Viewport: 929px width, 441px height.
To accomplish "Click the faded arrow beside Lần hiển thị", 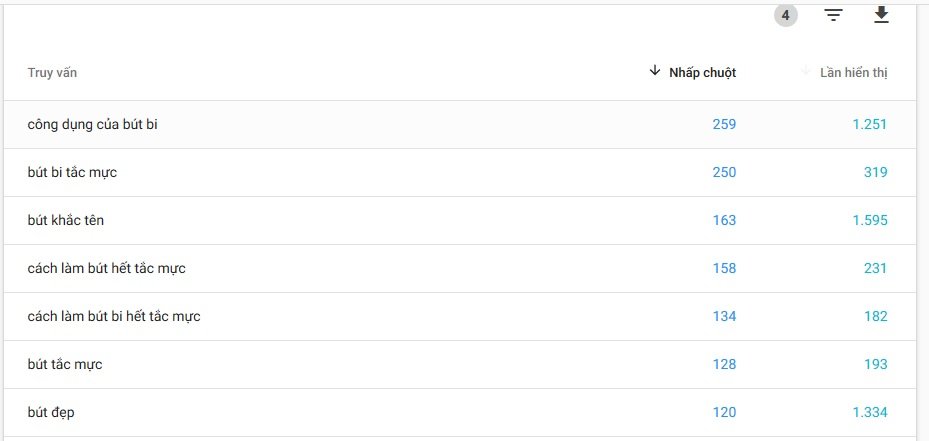I will 805,71.
